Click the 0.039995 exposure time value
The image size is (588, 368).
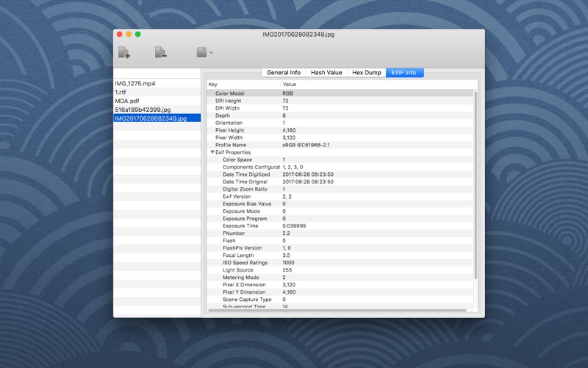(x=294, y=226)
